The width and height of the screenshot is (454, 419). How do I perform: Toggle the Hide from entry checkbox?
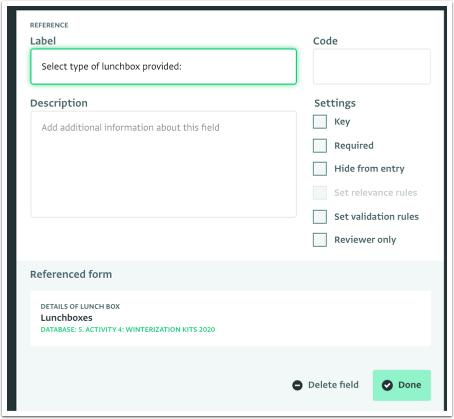click(x=320, y=169)
